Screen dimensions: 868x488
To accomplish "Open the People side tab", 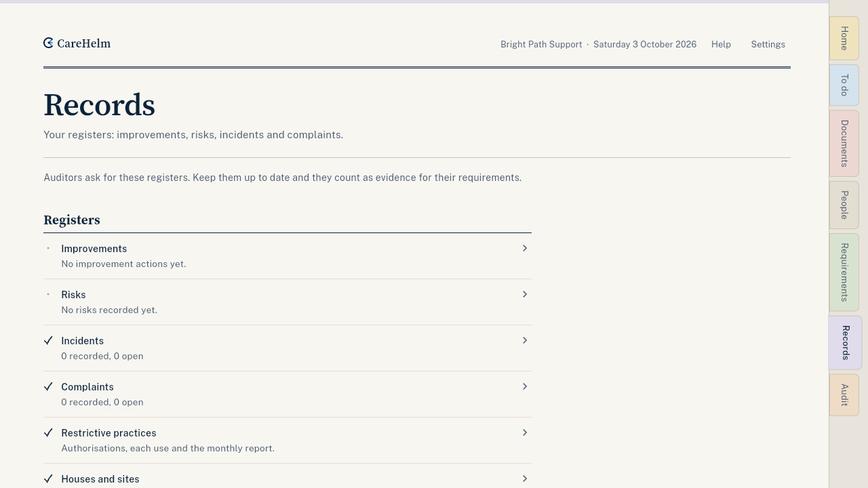I will [844, 205].
